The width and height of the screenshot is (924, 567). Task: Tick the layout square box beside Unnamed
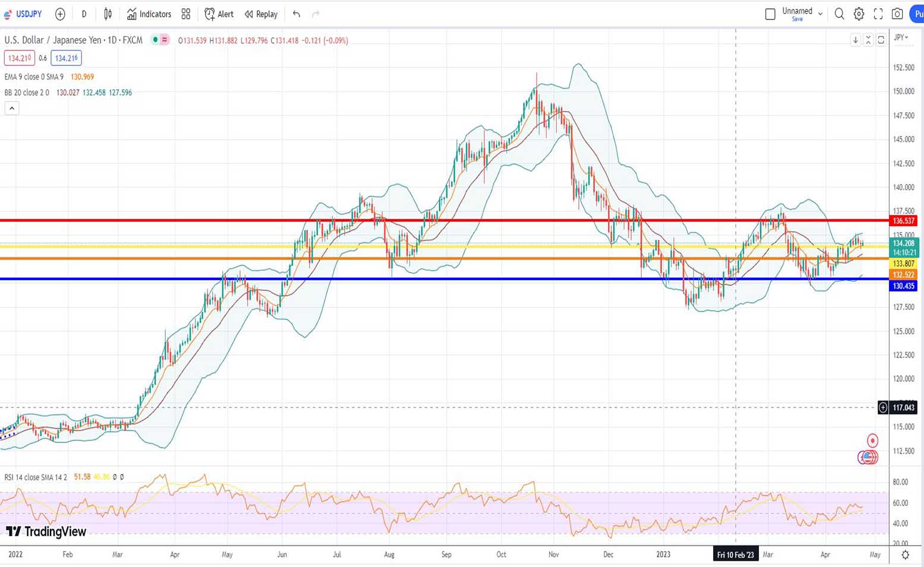pyautogui.click(x=770, y=14)
